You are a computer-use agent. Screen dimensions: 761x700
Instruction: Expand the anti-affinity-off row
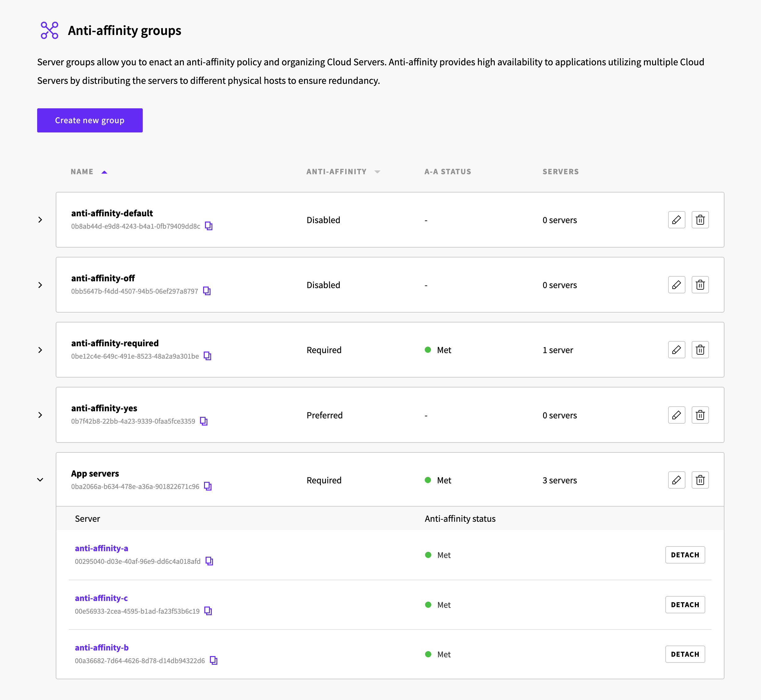pos(40,285)
